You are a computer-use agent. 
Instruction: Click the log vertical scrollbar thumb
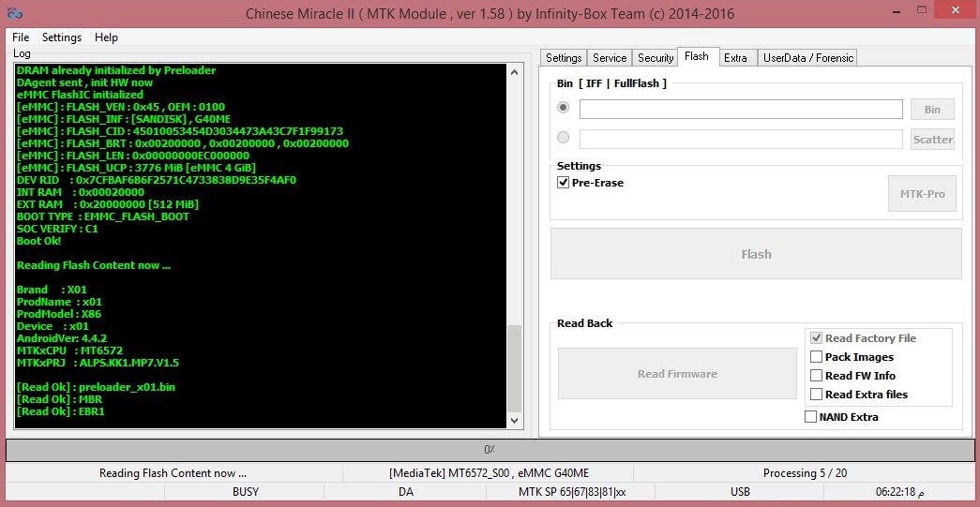click(514, 367)
